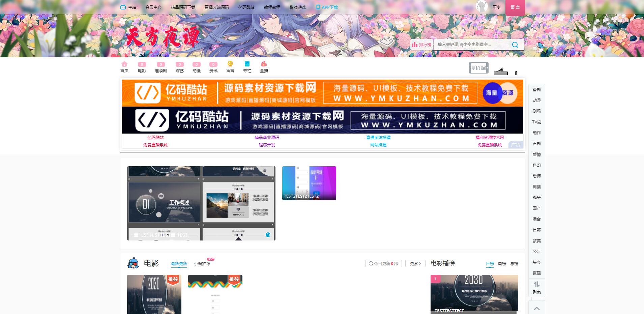Screen dimensions: 644x314
Task: Open the 综艺 category icon
Action: click(180, 67)
